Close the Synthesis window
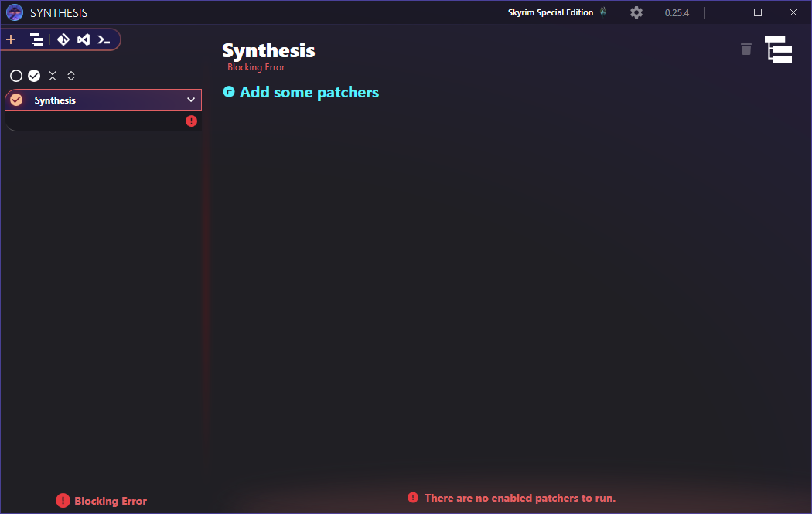The height and width of the screenshot is (514, 812). [793, 12]
